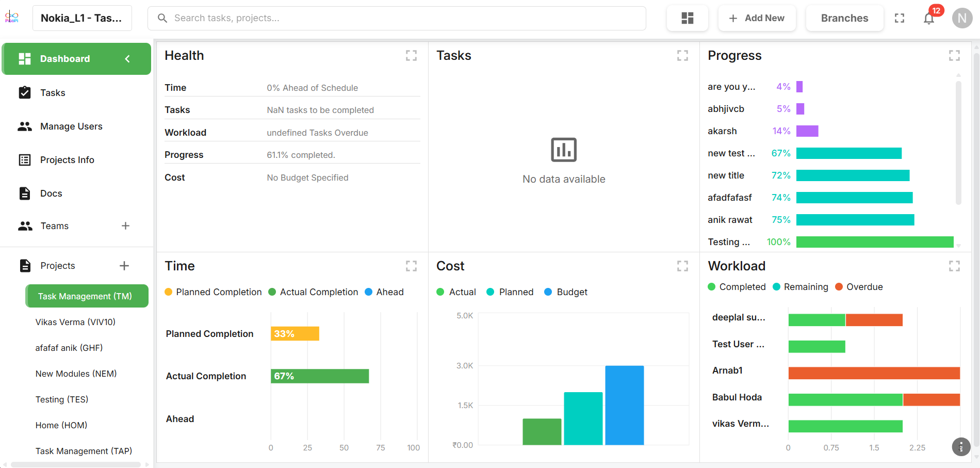The height and width of the screenshot is (468, 980).
Task: Maximize the Cost chart panel
Action: tap(682, 266)
